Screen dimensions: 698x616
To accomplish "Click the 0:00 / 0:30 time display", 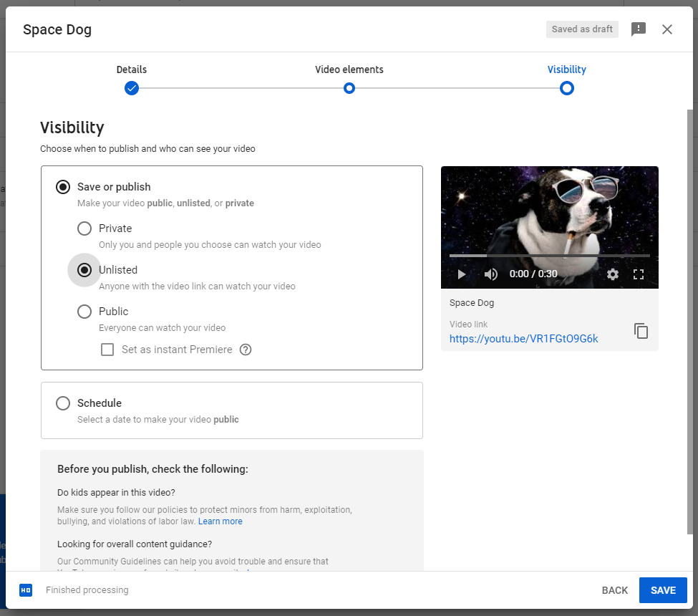I will point(533,274).
